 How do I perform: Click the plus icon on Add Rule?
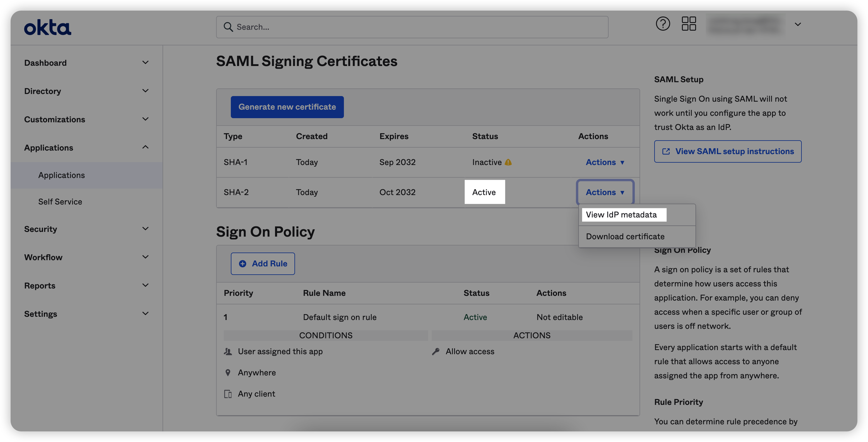(x=243, y=264)
